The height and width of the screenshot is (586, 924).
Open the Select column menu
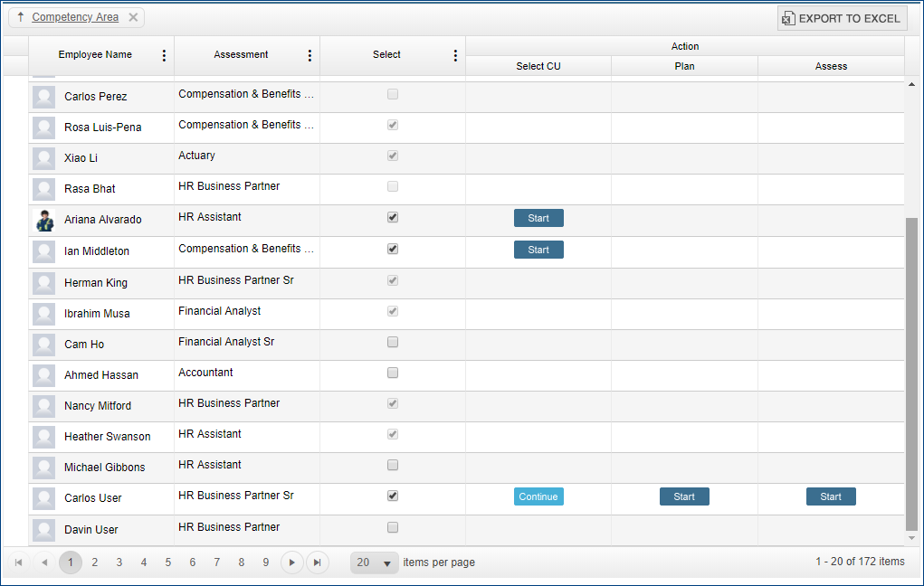[x=455, y=55]
